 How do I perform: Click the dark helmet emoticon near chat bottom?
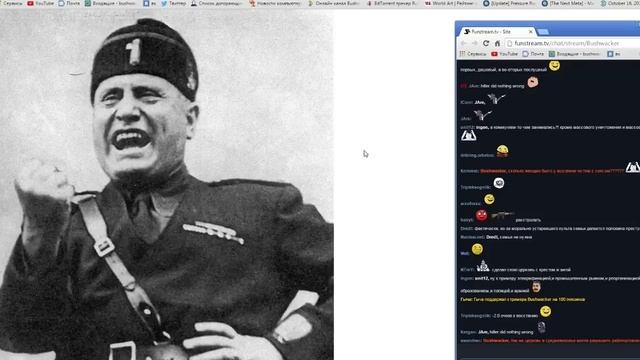[x=541, y=327]
